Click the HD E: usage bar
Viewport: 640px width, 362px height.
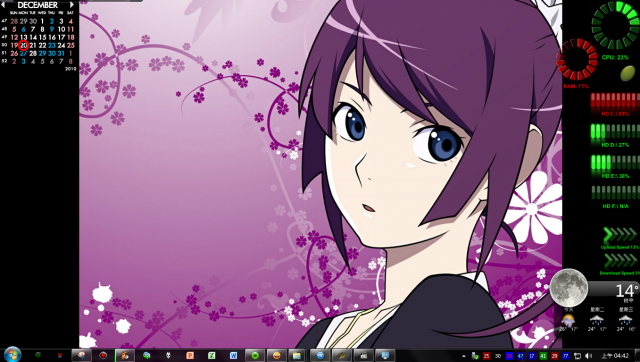click(x=615, y=163)
